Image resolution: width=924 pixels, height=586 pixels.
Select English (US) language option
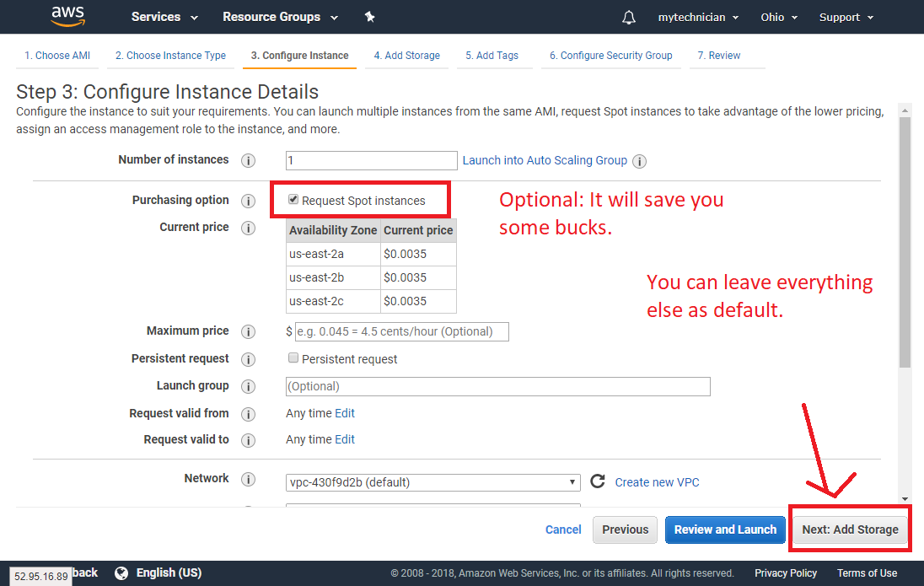point(169,573)
